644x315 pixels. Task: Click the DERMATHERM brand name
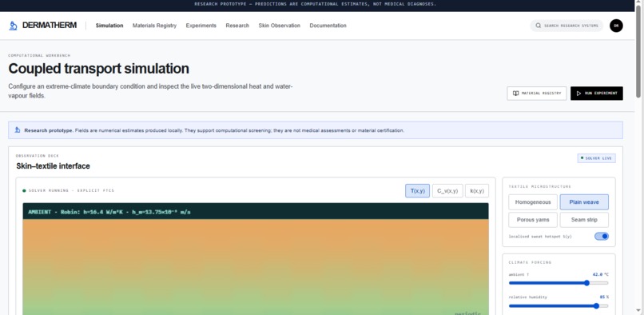[50, 26]
